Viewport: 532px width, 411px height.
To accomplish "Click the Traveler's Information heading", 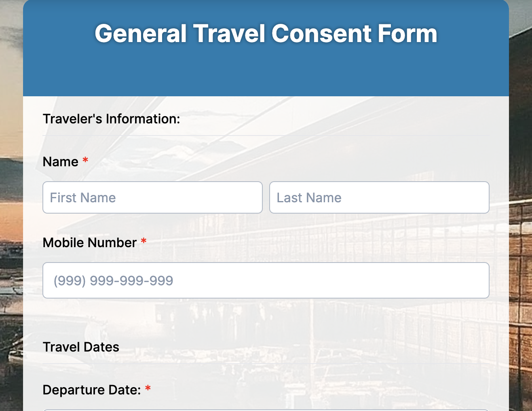I will point(112,119).
